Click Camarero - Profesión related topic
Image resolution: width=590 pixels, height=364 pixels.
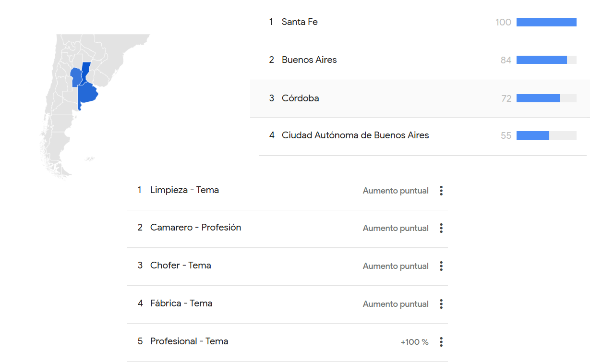[195, 228]
